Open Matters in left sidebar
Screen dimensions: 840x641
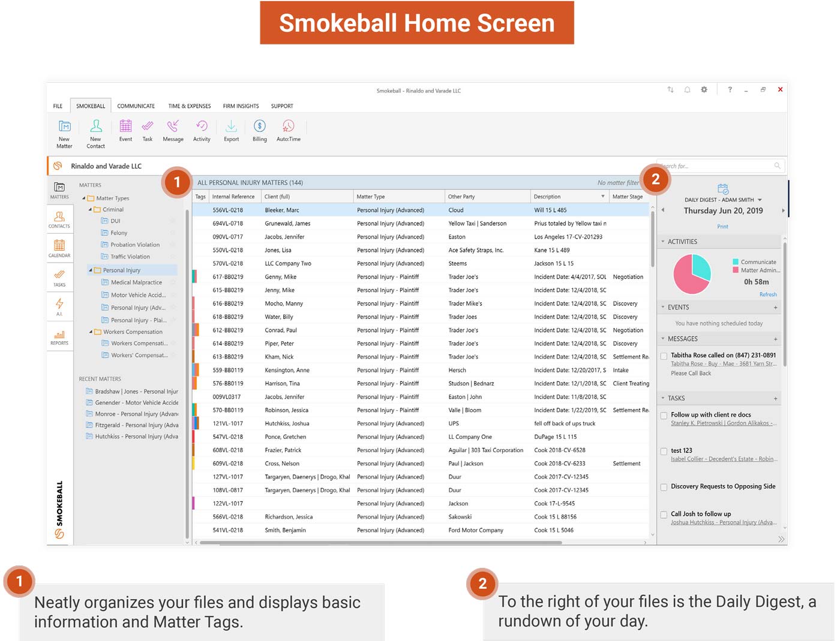point(59,190)
